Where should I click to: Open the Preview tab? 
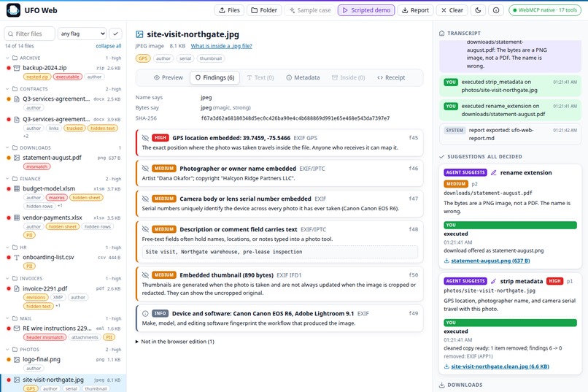169,77
